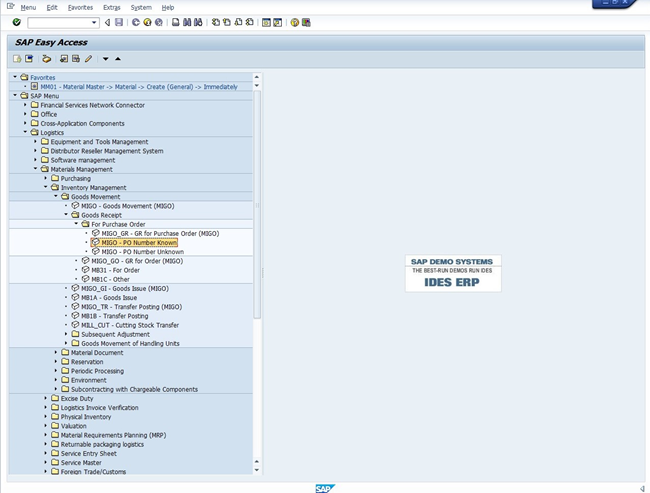Open Customize Local Layout icon
Viewport: 650px width, 493px height.
click(x=306, y=22)
